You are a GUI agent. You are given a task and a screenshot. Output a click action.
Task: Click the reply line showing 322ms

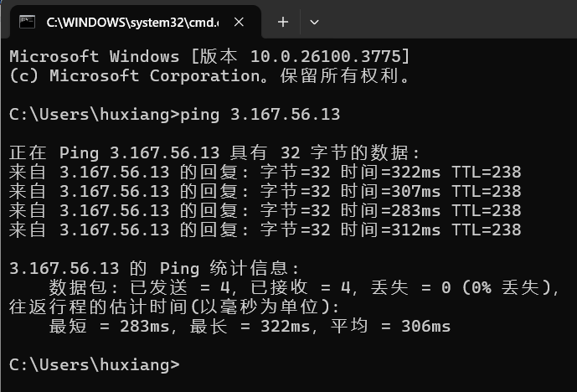(x=265, y=172)
